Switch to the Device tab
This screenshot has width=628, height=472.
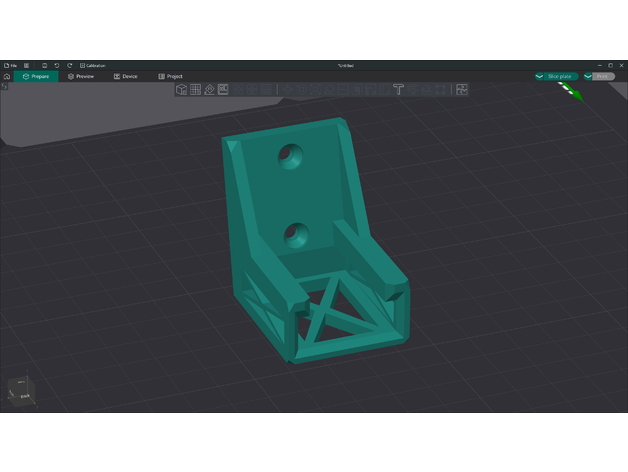[x=125, y=76]
